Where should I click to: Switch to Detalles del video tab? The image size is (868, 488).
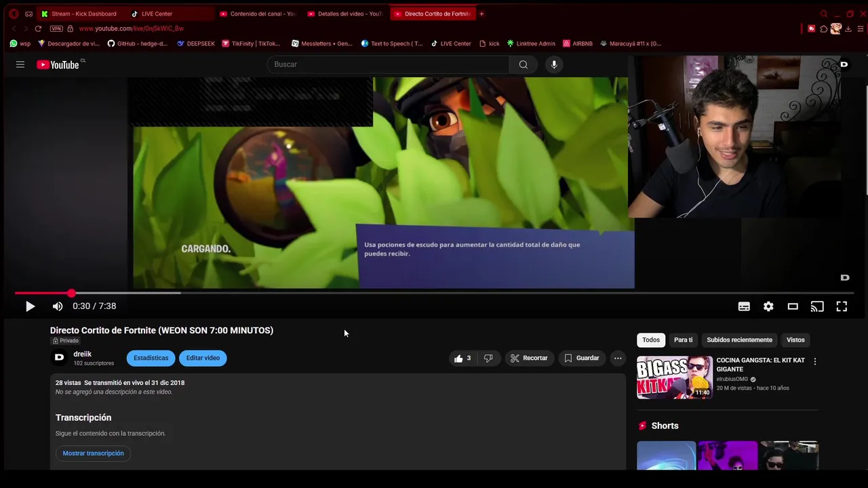[x=346, y=14]
